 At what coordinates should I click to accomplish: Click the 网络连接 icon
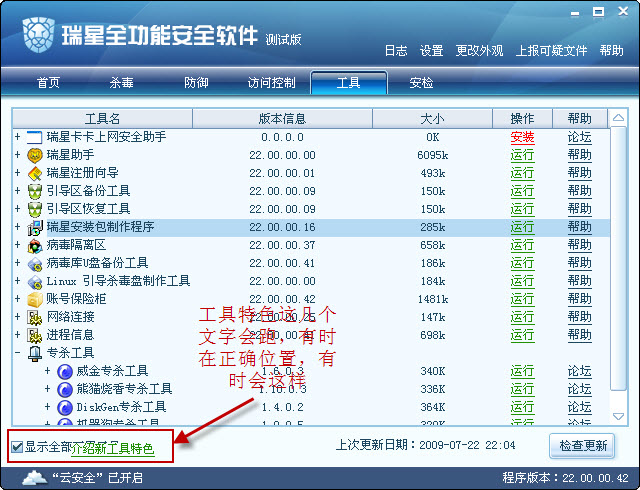click(x=35, y=317)
